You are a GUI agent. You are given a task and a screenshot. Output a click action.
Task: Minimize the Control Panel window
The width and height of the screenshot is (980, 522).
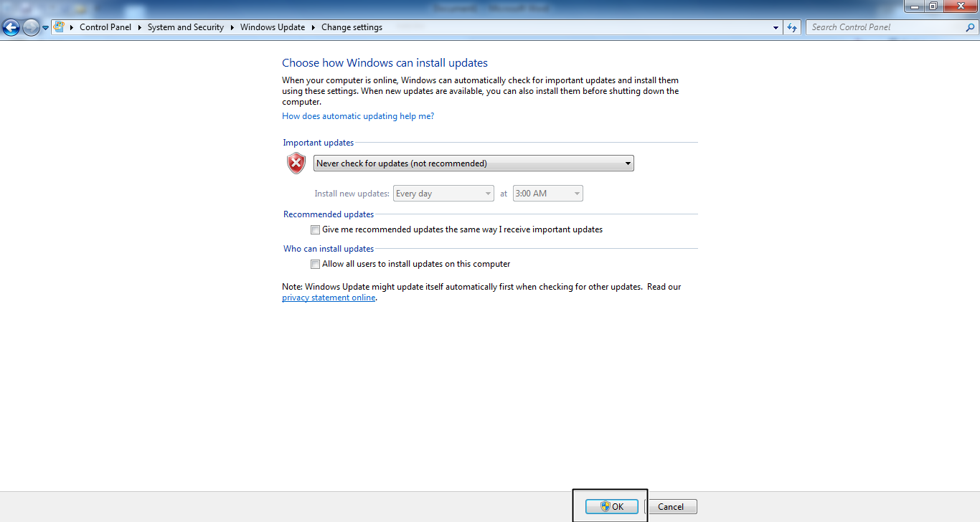point(915,6)
